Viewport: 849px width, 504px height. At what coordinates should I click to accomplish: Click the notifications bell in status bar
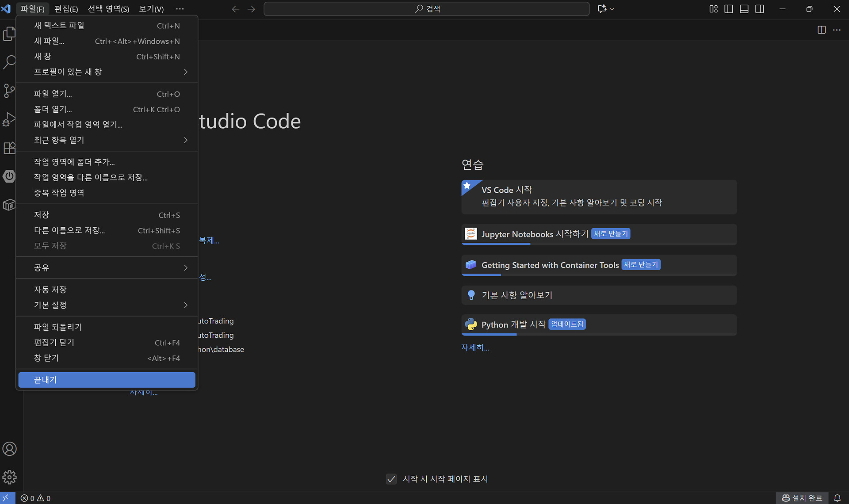click(x=837, y=498)
